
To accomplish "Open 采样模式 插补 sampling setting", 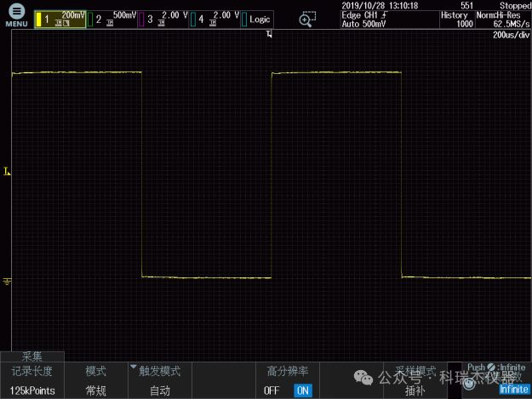I will pos(415,380).
